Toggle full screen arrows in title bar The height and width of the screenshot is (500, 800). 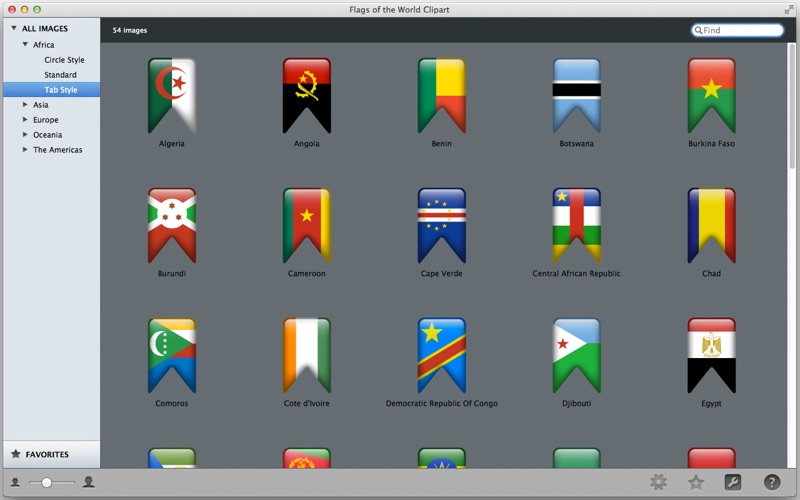click(789, 9)
